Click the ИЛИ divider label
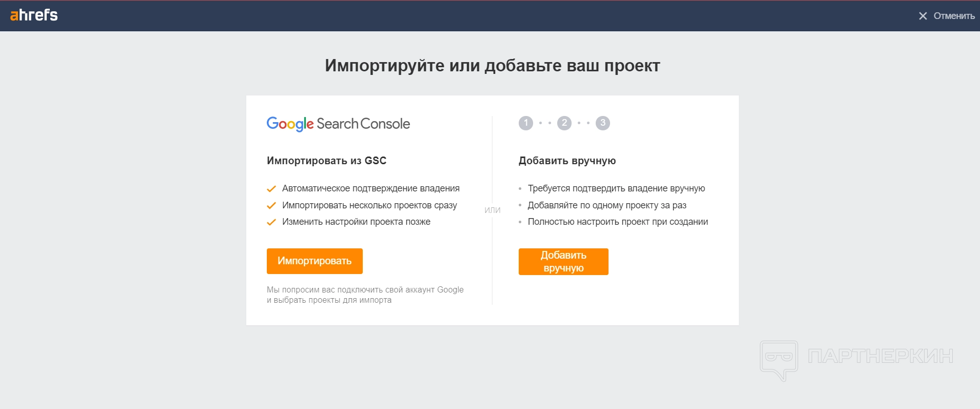 coord(493,210)
